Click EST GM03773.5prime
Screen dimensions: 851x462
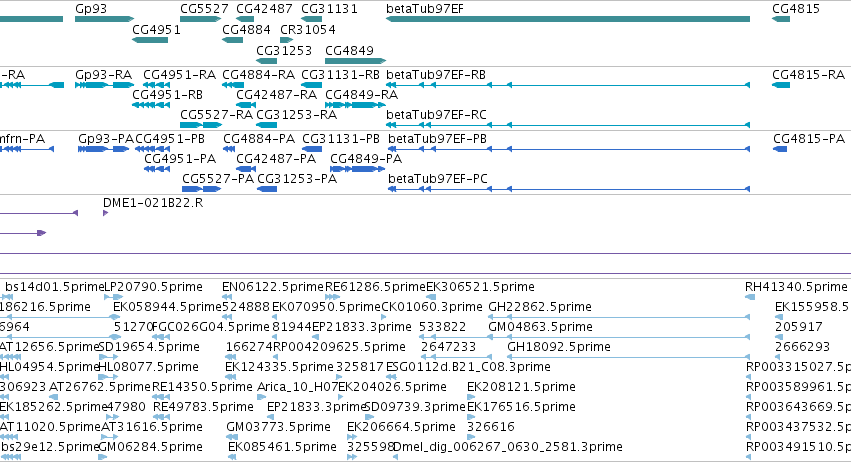[x=231, y=437]
